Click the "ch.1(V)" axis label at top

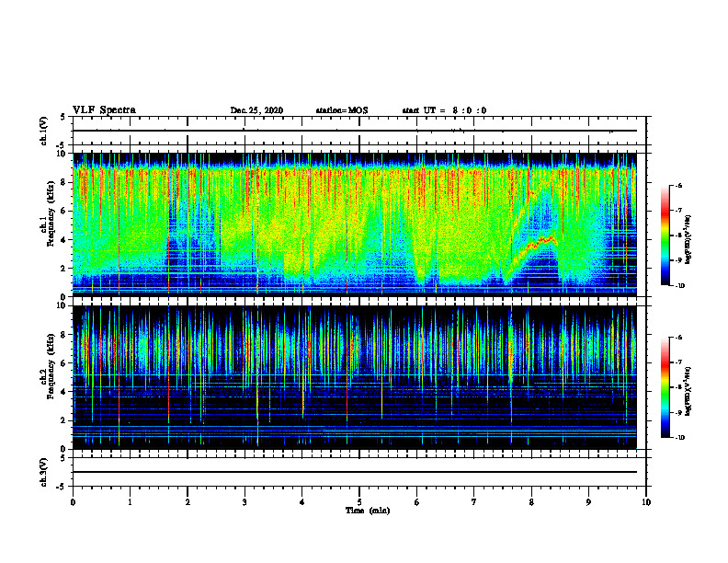[x=43, y=131]
